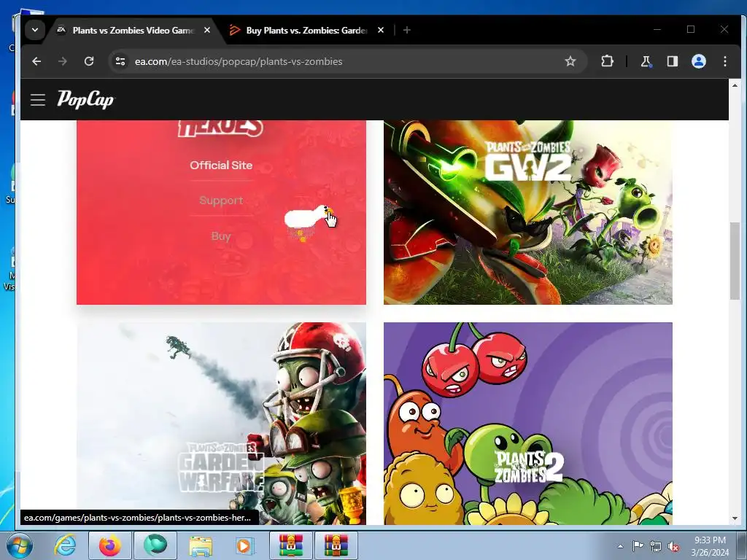This screenshot has width=747, height=560.
Task: Open the second WinRAR taskbar icon
Action: click(336, 545)
